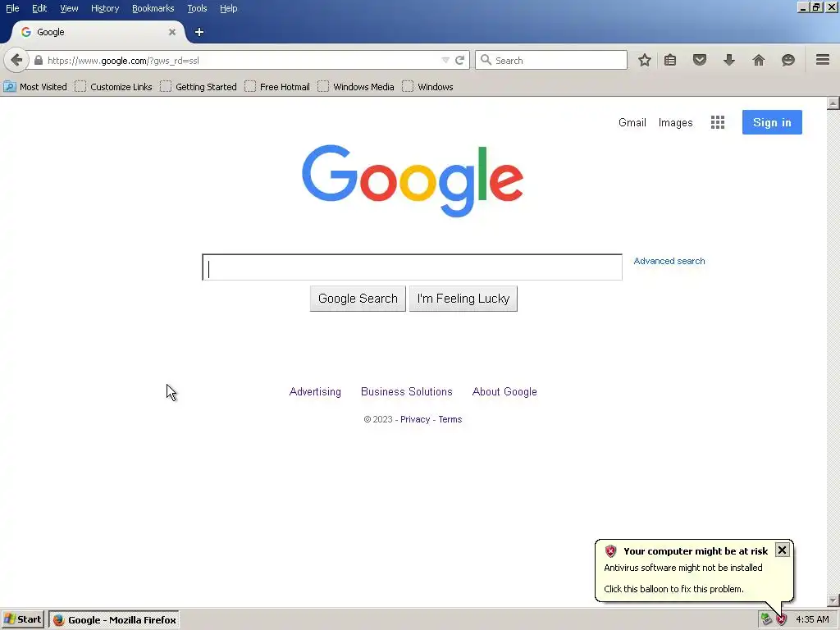
Task: Open the Bookmarks menu
Action: pos(153,8)
